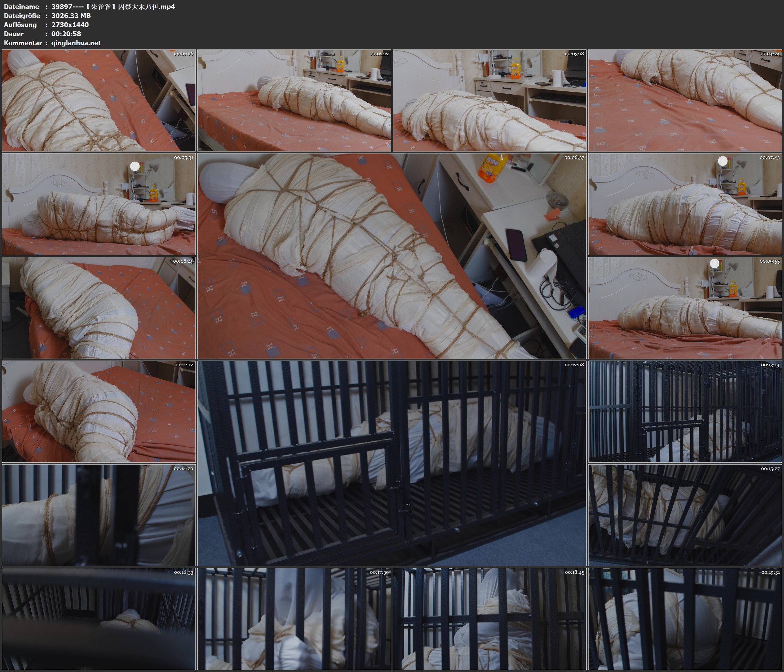Select the frame at 00:16:33
Viewport: 784px width, 672px height.
(99, 619)
